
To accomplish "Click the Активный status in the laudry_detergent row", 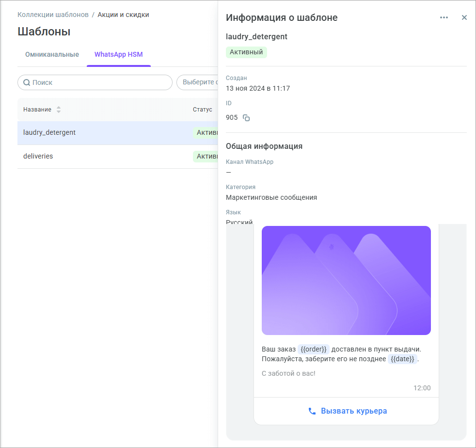I will (206, 133).
